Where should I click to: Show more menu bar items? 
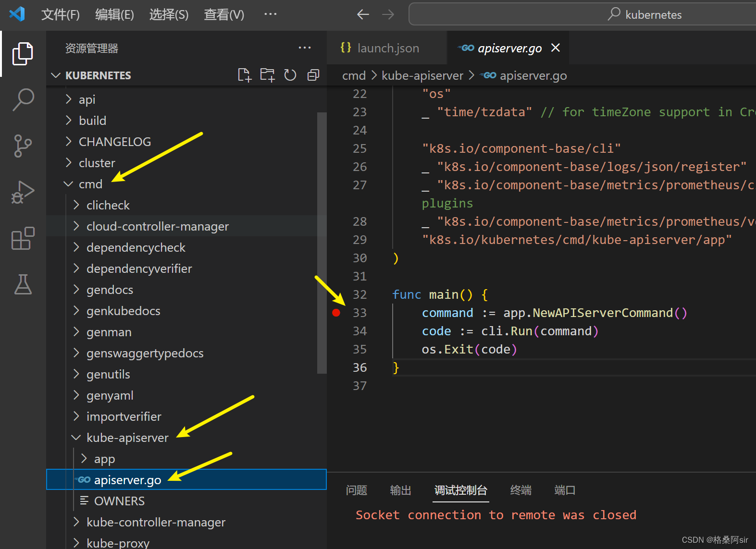(x=270, y=14)
